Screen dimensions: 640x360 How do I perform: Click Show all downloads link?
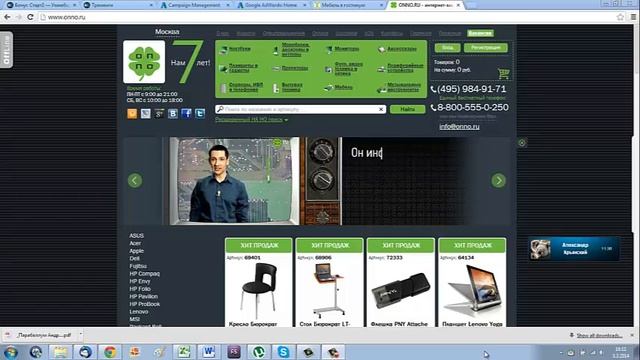pyautogui.click(x=599, y=336)
